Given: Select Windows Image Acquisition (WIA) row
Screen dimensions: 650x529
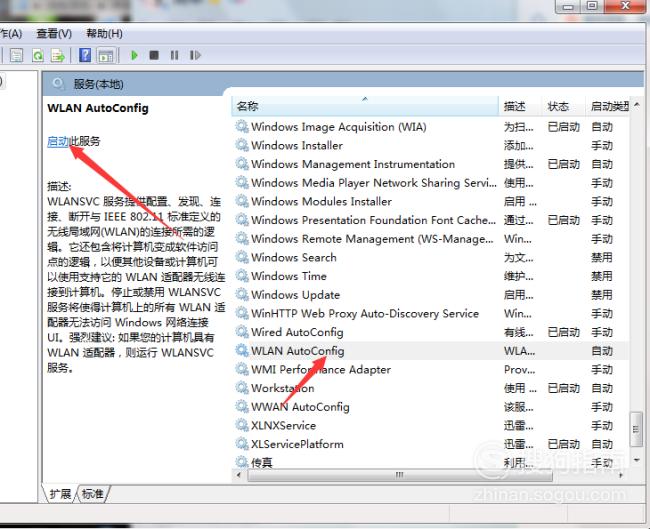Looking at the screenshot, I should click(430, 126).
